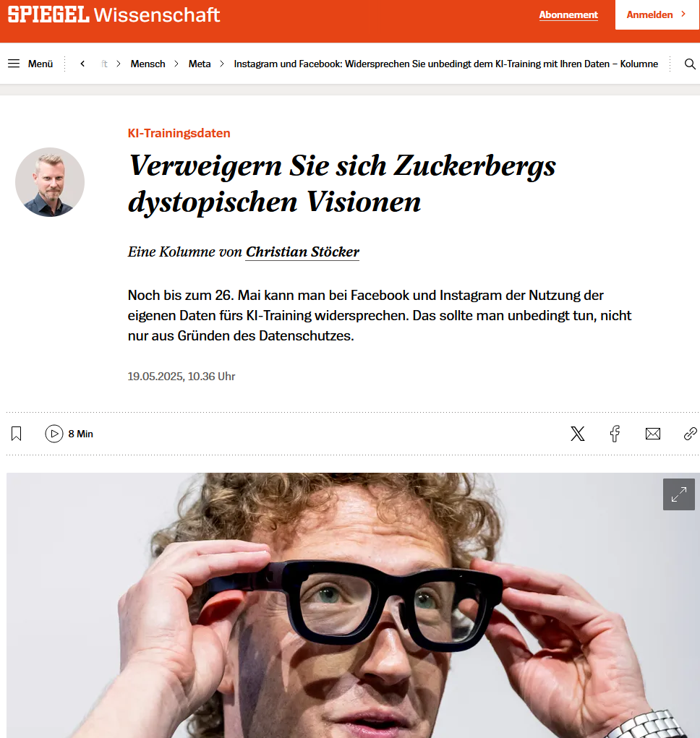
Task: Copy the article link with chain icon
Action: [x=690, y=434]
